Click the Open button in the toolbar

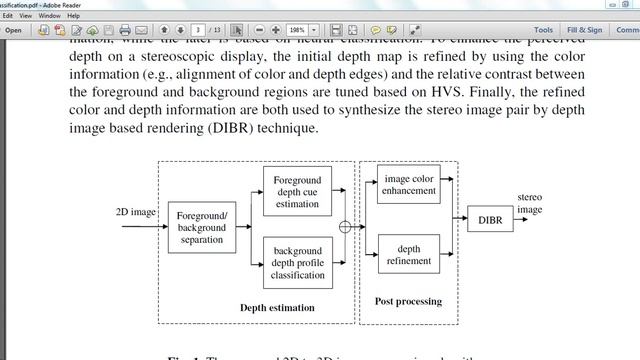coord(13,30)
